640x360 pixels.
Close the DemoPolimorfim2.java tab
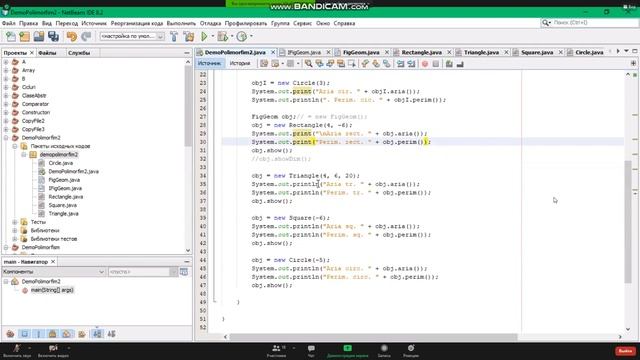click(273, 52)
